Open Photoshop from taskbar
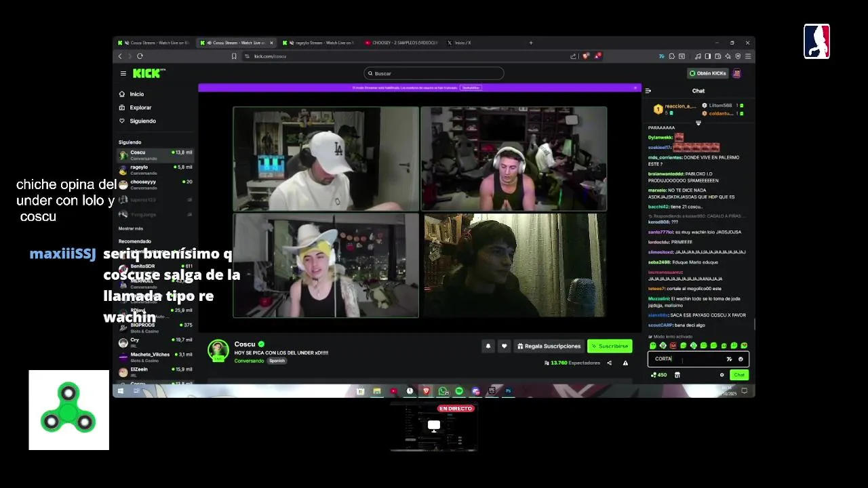Image resolution: width=868 pixels, height=488 pixels. coord(508,391)
